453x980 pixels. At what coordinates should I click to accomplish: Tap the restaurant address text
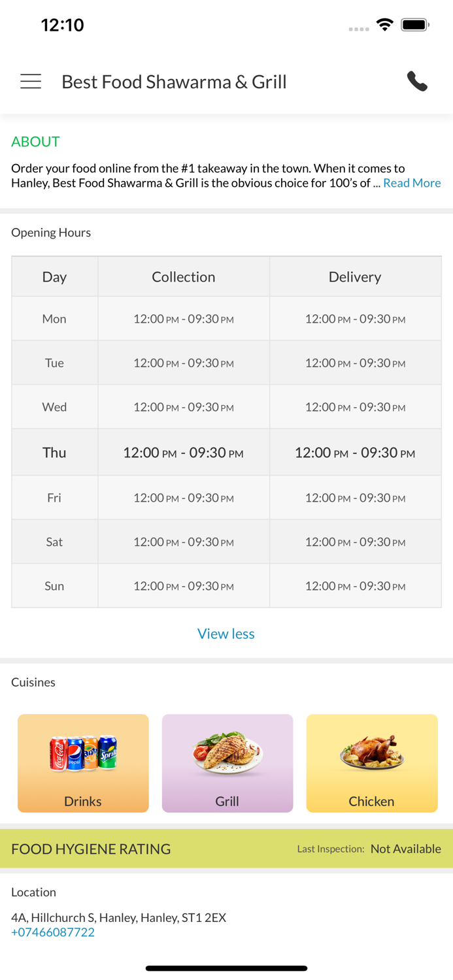coord(118,917)
